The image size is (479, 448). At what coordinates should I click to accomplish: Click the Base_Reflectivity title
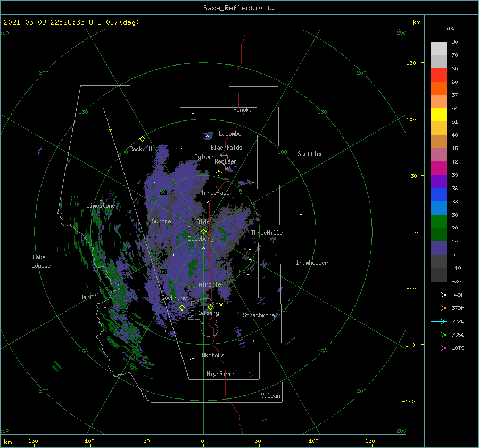pyautogui.click(x=240, y=8)
